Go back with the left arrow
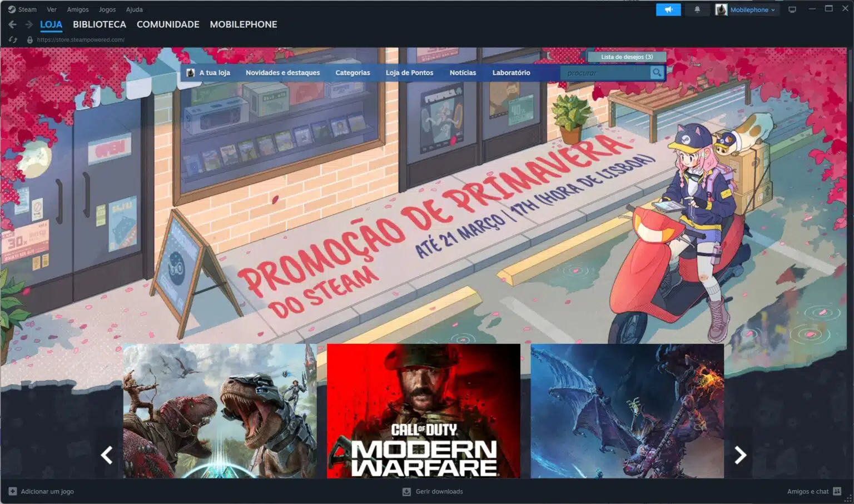This screenshot has width=854, height=504. click(x=12, y=24)
